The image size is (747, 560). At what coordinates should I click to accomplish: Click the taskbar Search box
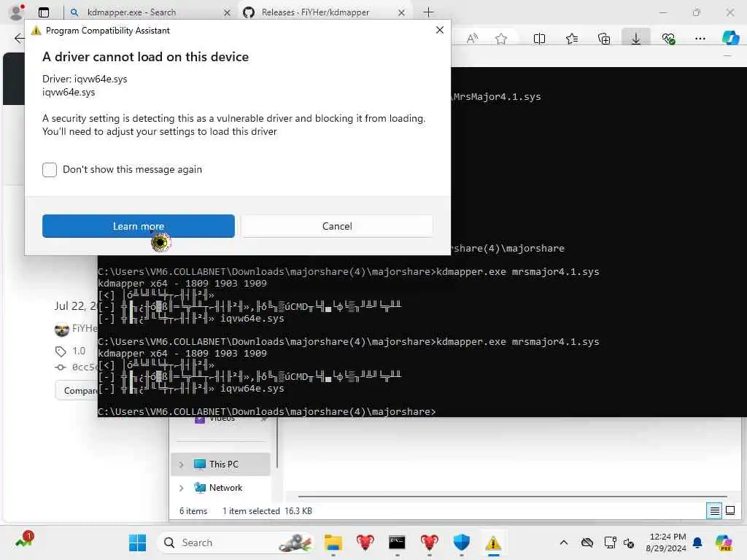236,542
